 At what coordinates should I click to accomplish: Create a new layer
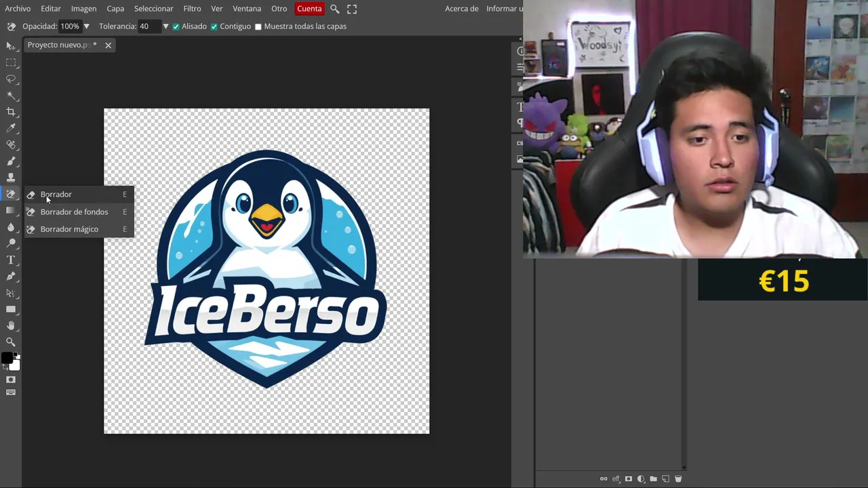(x=665, y=479)
